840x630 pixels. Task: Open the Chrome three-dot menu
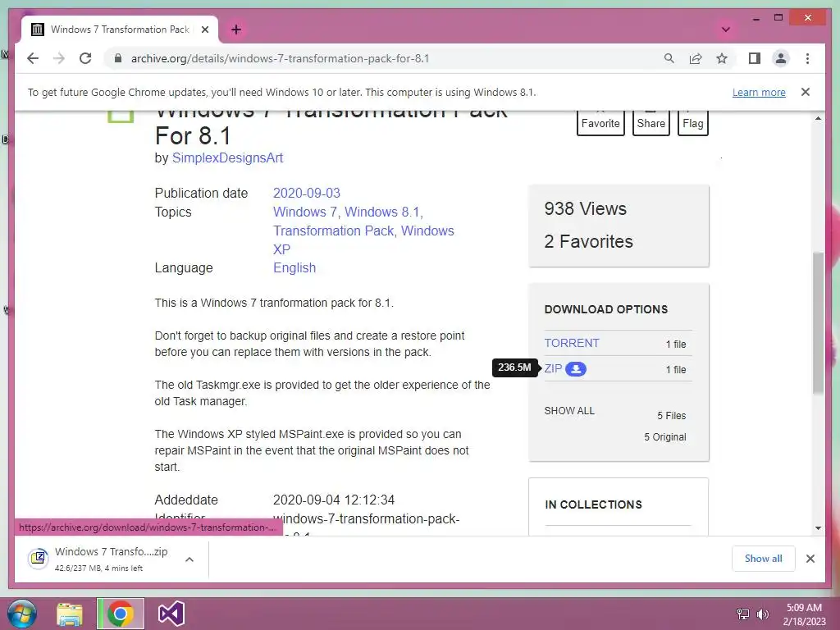807,58
